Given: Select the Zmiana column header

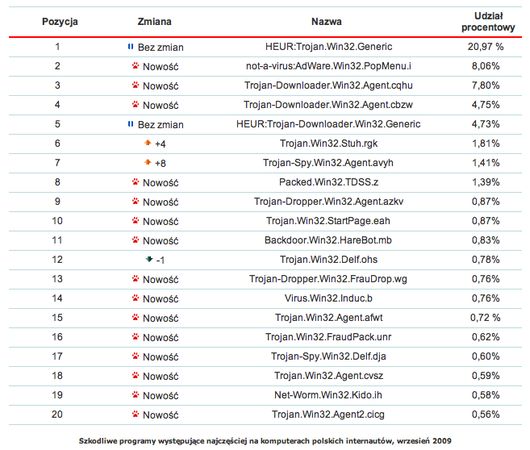Looking at the screenshot, I should [154, 22].
